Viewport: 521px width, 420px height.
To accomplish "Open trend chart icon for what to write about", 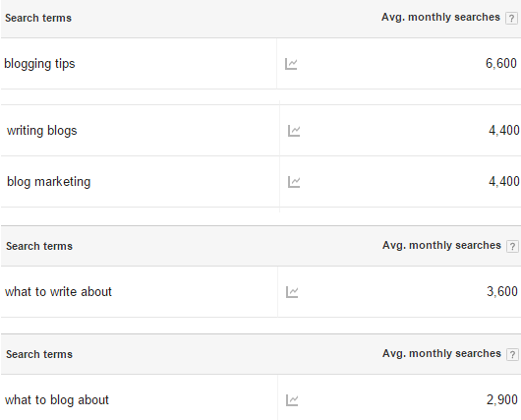I will pyautogui.click(x=292, y=292).
